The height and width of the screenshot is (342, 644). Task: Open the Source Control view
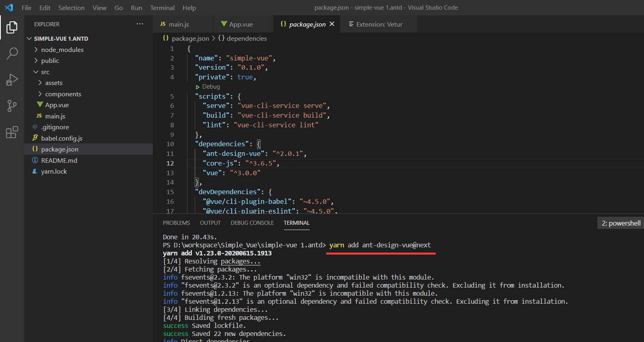[x=12, y=106]
